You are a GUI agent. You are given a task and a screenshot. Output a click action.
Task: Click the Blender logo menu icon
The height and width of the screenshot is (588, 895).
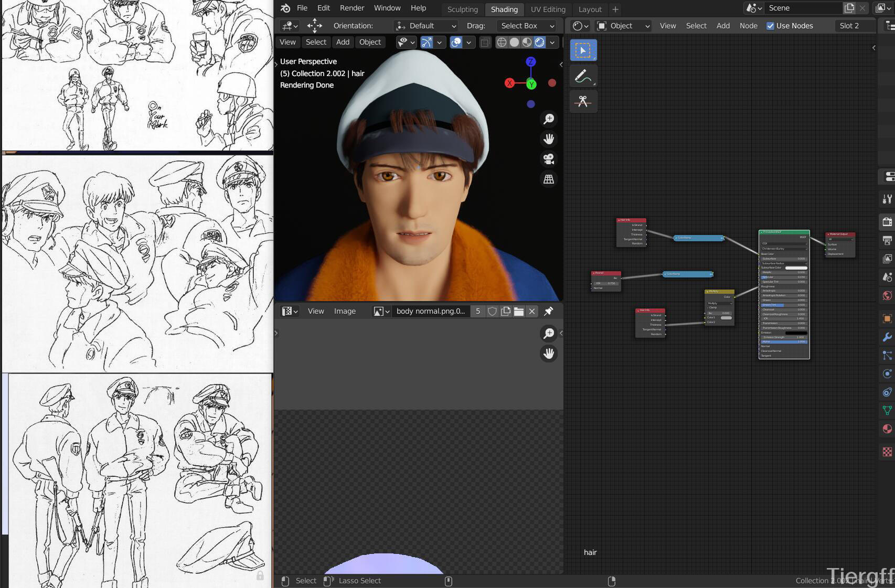[x=285, y=8]
